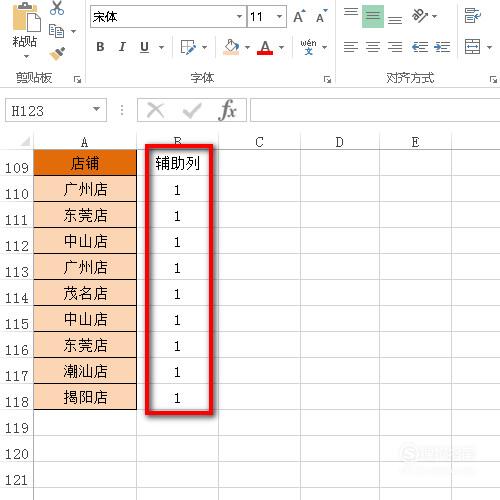500x500 pixels.
Task: Click the 揭阳店 cell
Action: point(85,397)
